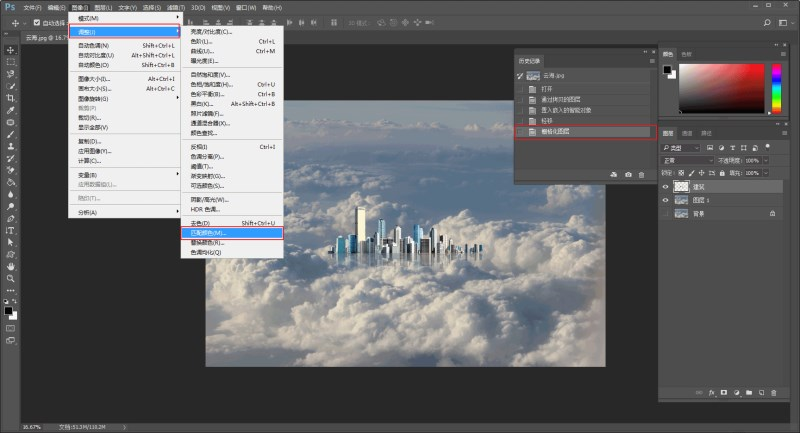The width and height of the screenshot is (800, 433).
Task: Select the Move tool in the toolbar
Action: click(10, 50)
